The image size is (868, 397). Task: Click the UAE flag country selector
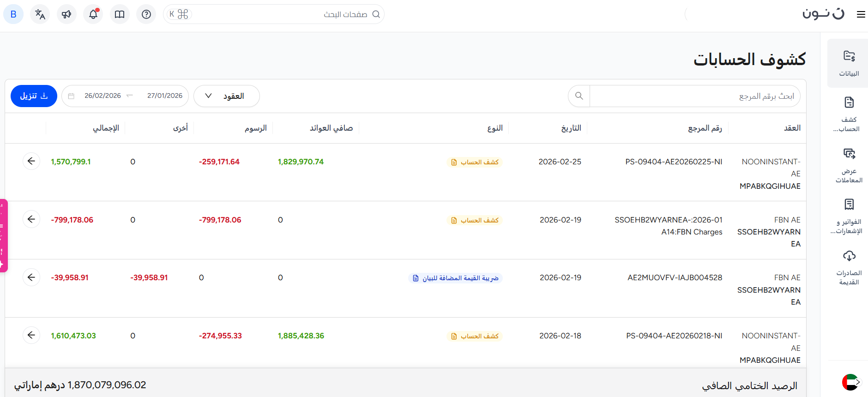[850, 382]
